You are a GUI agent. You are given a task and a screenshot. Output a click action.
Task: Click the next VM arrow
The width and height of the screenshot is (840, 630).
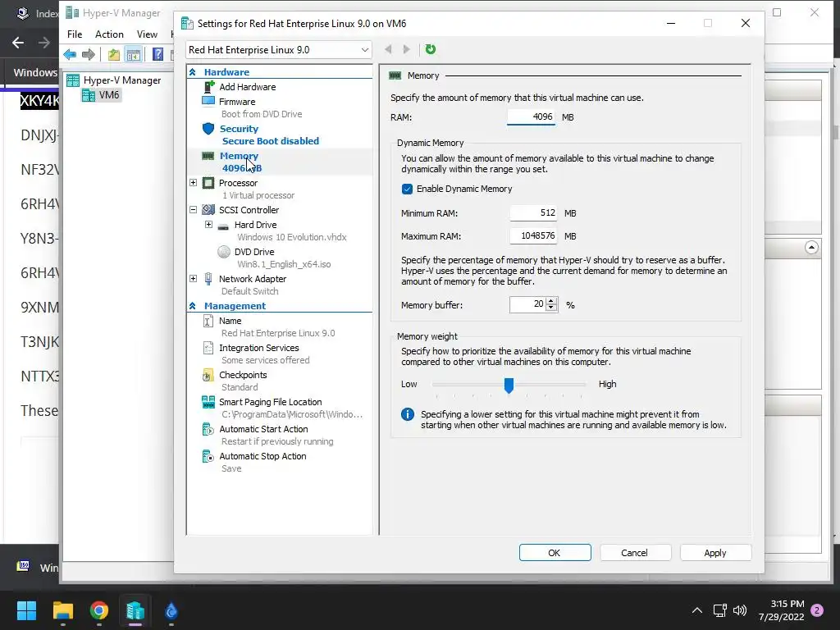point(407,49)
